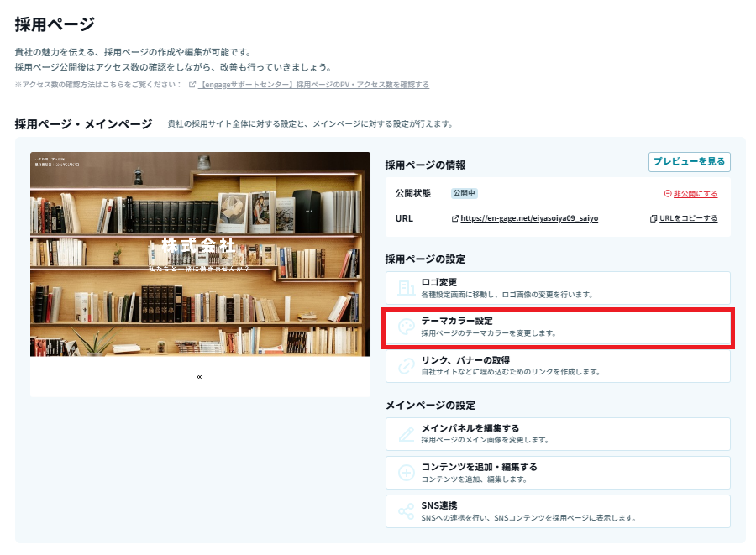This screenshot has height=555, width=756.
Task: Click the palette icon for テーマカラー設定
Action: coord(406,327)
